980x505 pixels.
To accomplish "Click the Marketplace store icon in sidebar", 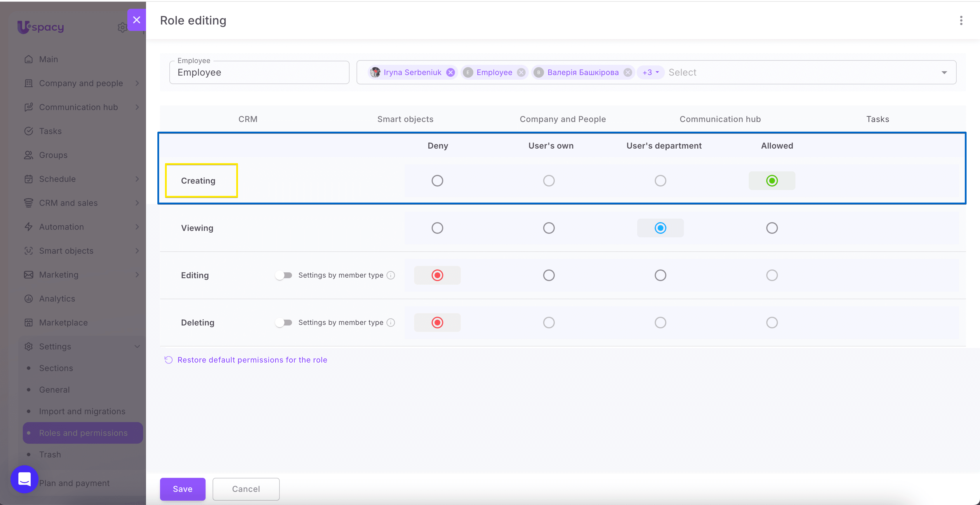I will pyautogui.click(x=29, y=323).
